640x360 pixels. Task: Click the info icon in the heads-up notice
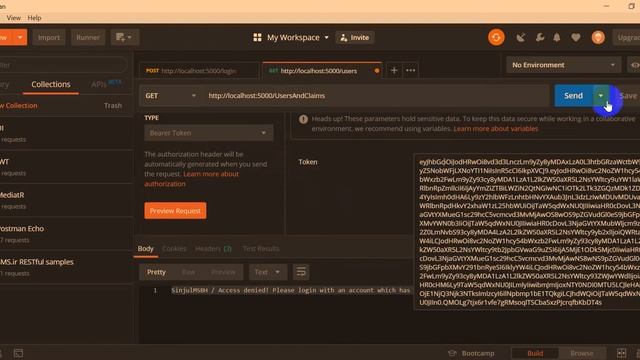pos(303,119)
